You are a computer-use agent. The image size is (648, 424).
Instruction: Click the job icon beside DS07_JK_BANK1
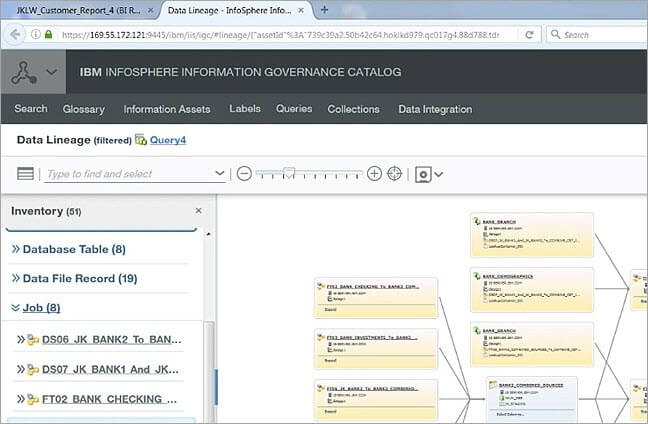click(x=33, y=369)
